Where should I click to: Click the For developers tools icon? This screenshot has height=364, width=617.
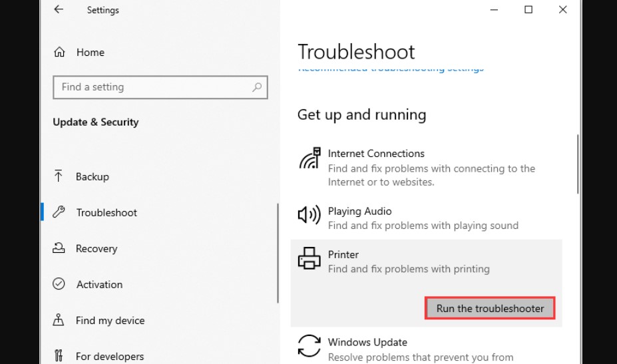tap(59, 355)
